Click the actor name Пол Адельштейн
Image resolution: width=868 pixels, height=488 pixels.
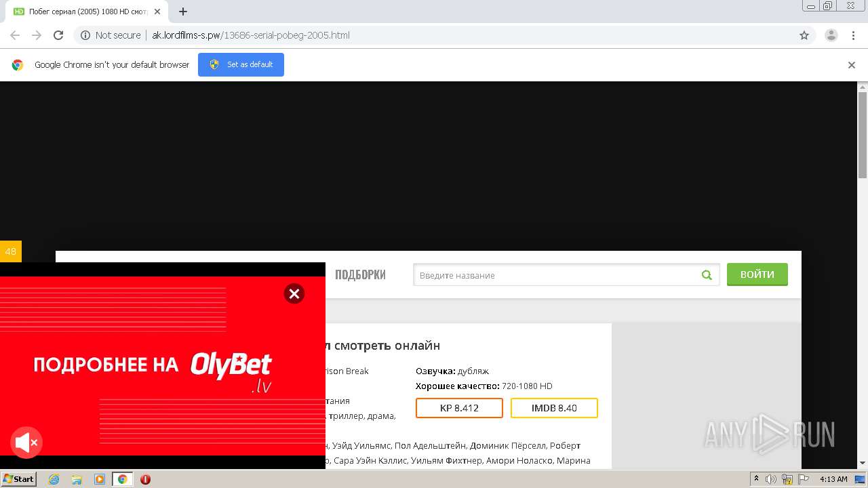coord(430,445)
